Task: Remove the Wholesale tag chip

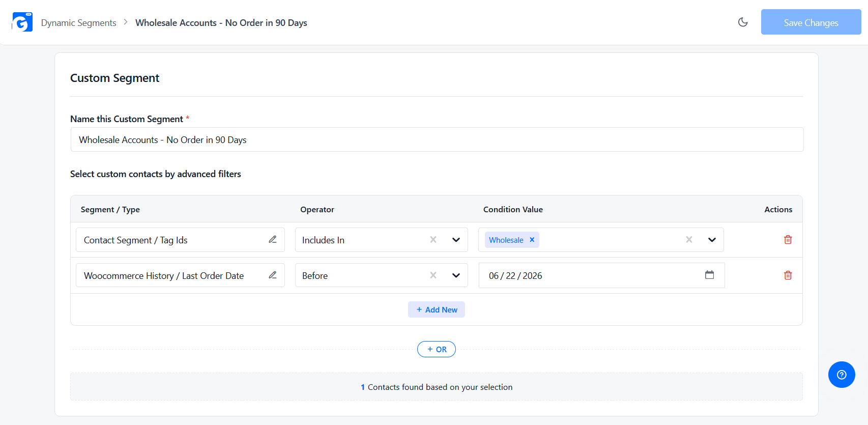Action: point(532,240)
